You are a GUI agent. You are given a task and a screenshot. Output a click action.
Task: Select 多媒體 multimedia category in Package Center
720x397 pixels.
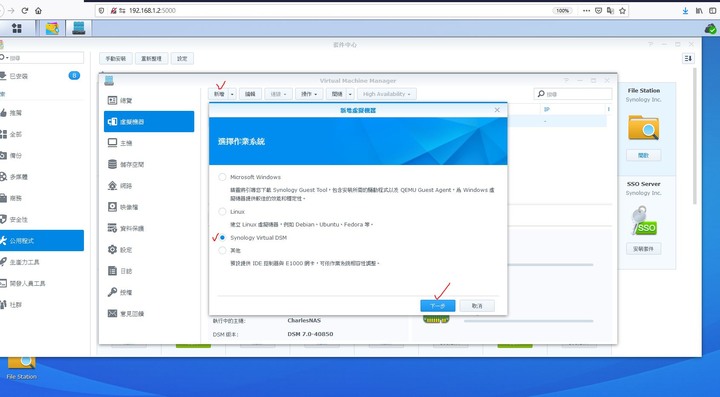point(42,177)
